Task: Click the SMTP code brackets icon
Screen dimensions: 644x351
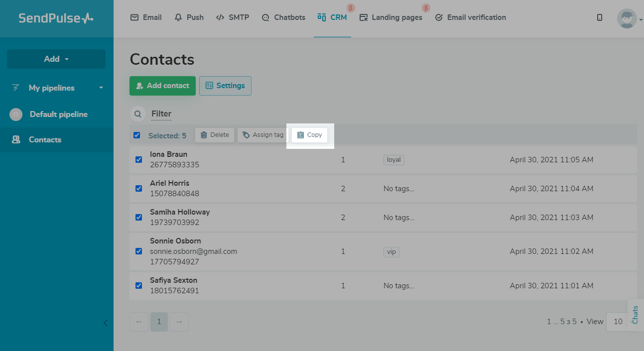Action: (220, 17)
